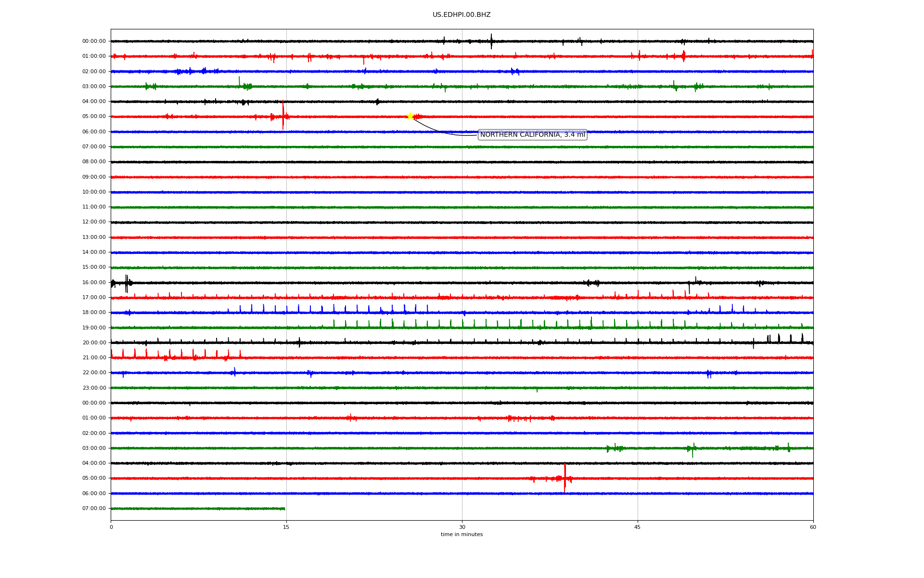Click the US.EDHPI.00.BHZ plot title
Viewport: 924px width, 578px height.
coord(462,15)
